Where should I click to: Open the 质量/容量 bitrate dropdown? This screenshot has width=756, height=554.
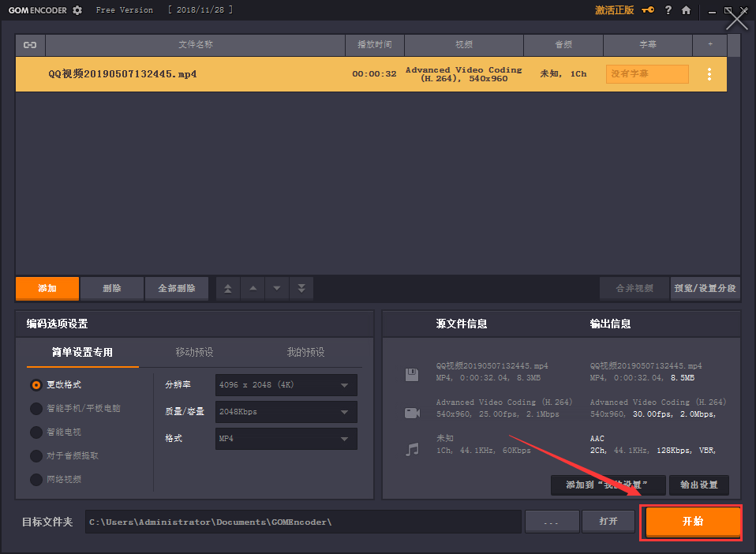point(286,412)
